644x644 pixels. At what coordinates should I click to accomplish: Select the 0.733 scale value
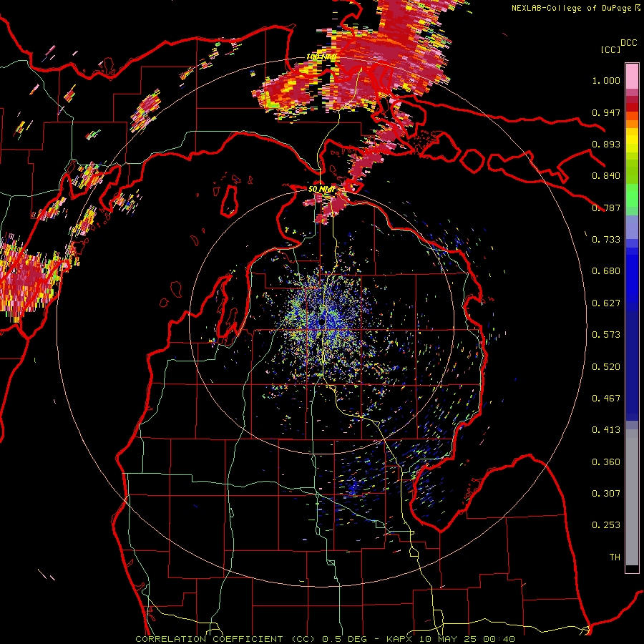(x=606, y=240)
